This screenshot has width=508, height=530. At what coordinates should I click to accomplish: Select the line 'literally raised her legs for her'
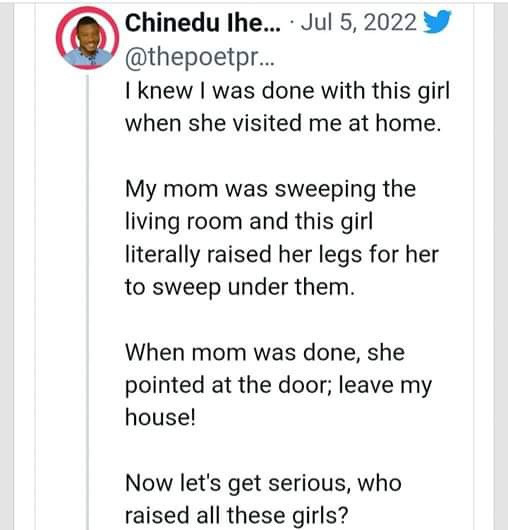click(282, 255)
